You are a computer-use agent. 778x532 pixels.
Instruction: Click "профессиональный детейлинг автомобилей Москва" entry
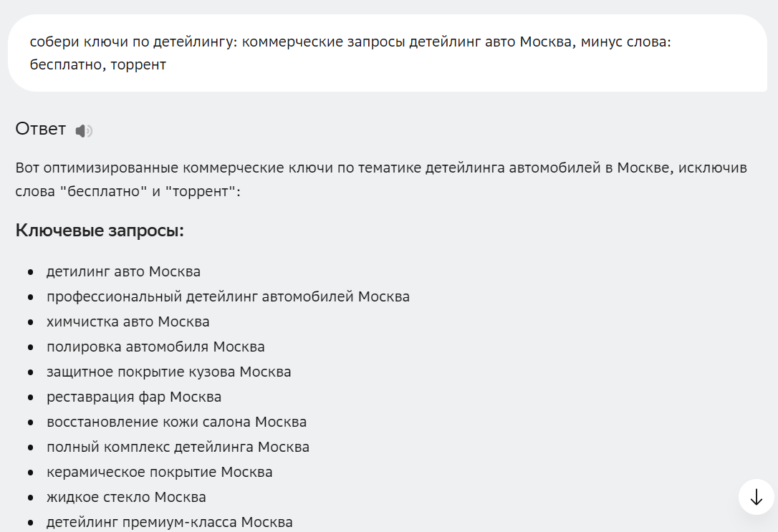pyautogui.click(x=228, y=297)
